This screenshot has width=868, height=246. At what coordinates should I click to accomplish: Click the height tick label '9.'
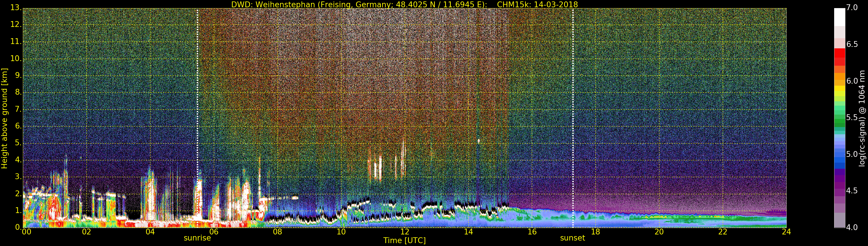pos(18,75)
